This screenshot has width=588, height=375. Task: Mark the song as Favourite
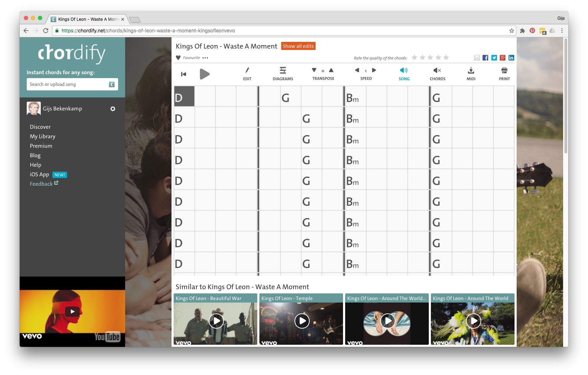[x=178, y=58]
